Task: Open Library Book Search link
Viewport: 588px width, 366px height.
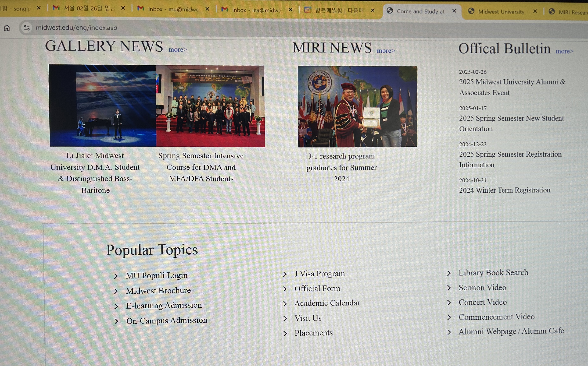Action: [x=493, y=273]
